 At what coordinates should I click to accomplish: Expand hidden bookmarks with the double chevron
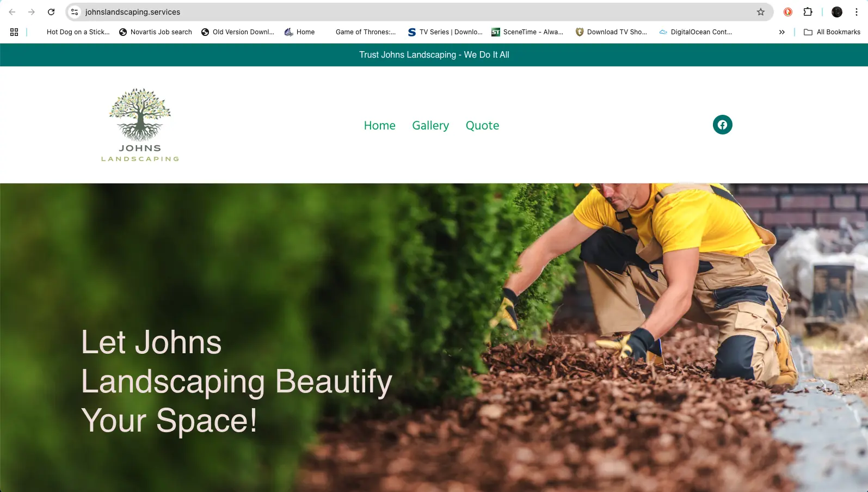coord(781,32)
